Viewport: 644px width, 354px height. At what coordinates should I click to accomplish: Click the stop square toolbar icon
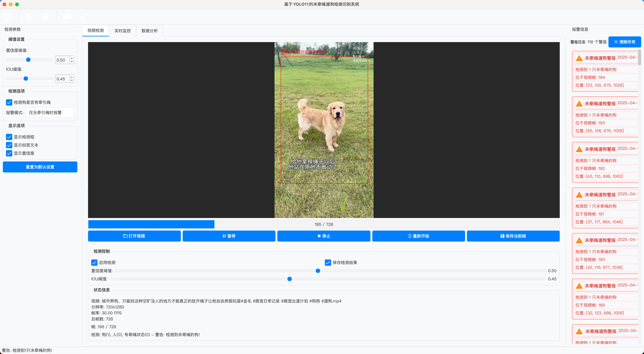click(45, 17)
